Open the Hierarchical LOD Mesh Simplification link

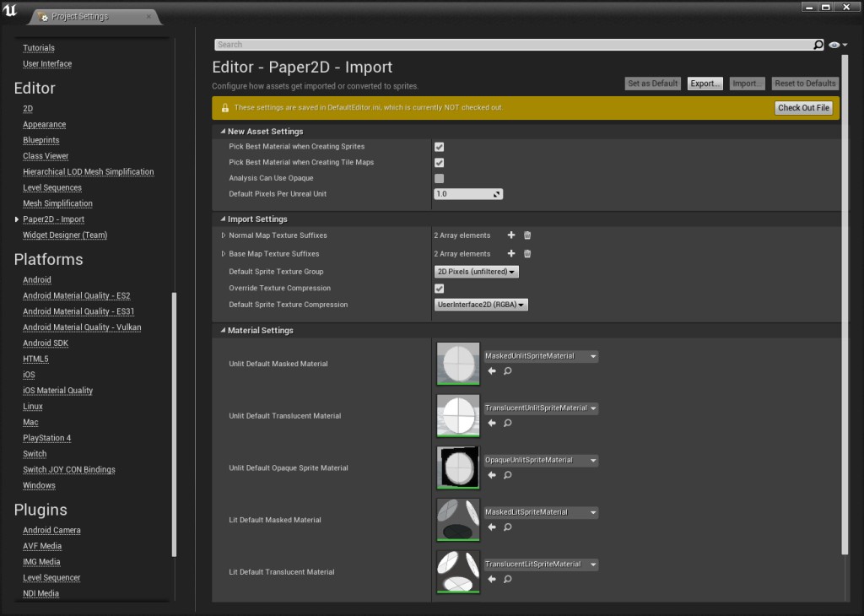point(88,172)
